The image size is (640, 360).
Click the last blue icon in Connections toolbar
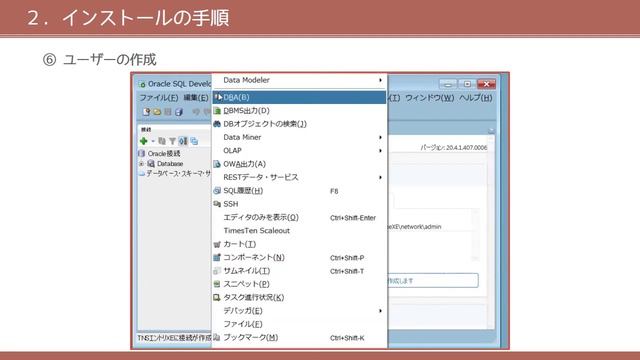click(194, 141)
